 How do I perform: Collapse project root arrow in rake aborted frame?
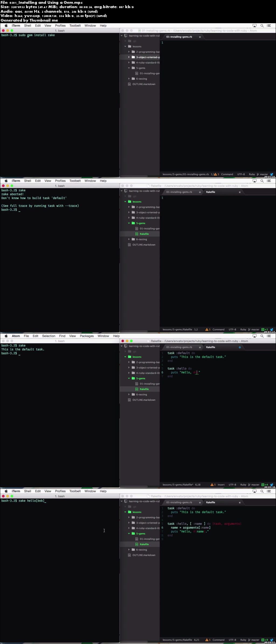pyautogui.click(x=122, y=191)
